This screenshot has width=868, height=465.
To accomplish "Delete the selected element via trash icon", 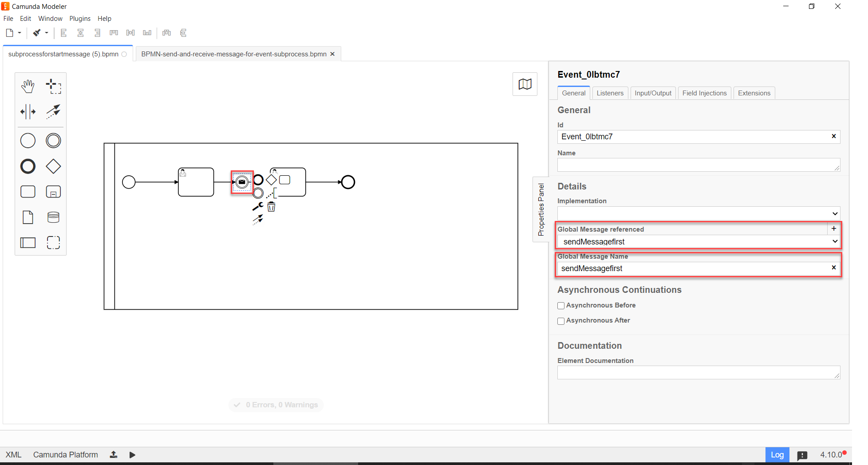I will [271, 207].
